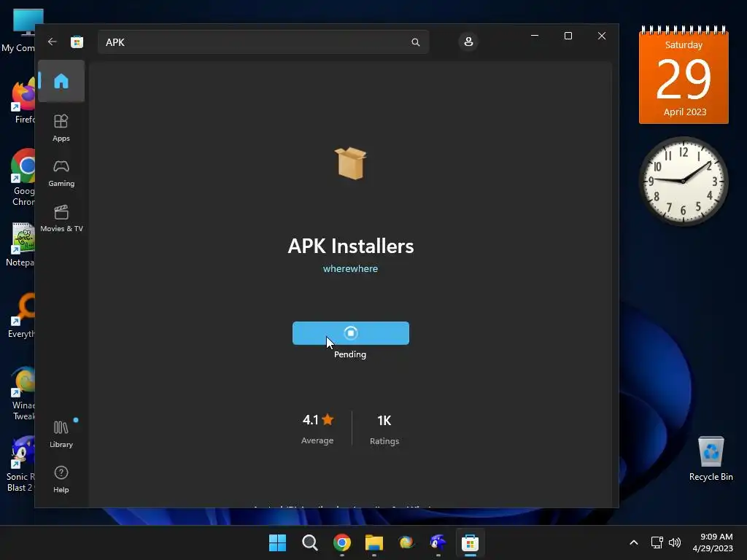This screenshot has height=560, width=747.
Task: Open the network status tray icon
Action: click(x=657, y=542)
